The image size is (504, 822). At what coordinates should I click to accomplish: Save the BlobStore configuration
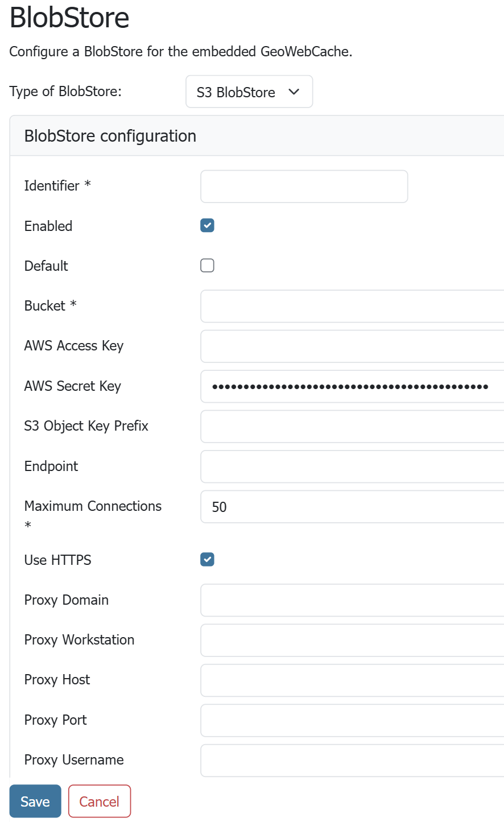tap(35, 802)
